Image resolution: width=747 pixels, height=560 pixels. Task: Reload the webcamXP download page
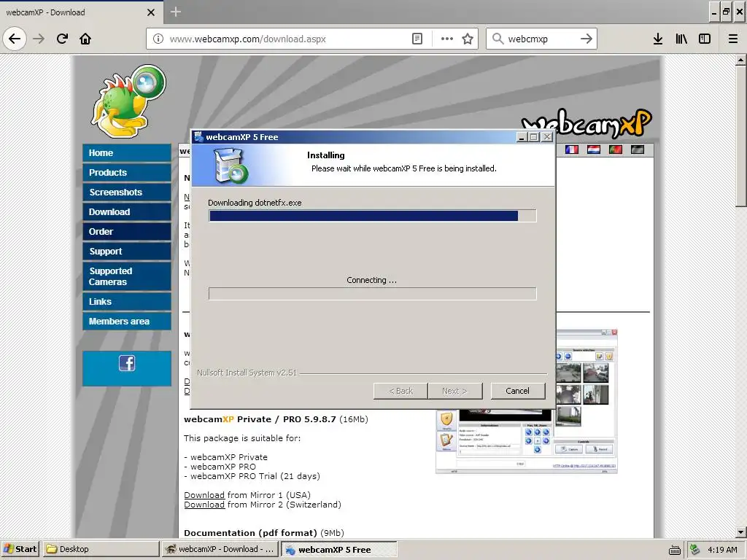tap(63, 39)
